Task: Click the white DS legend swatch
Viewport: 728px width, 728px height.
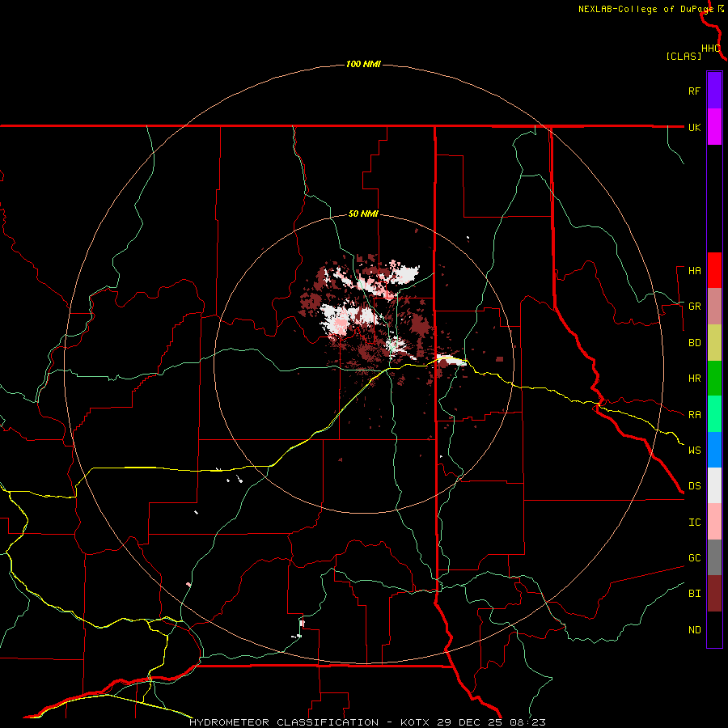Action: pyautogui.click(x=714, y=485)
